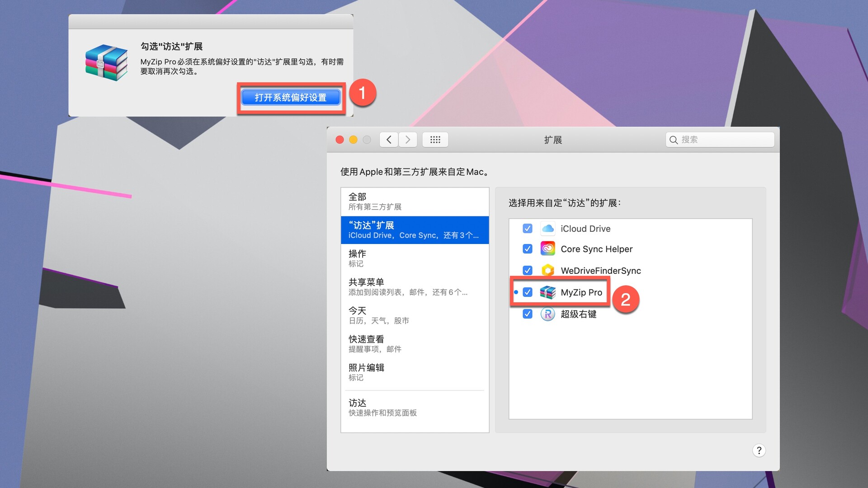Click the MyZip Pro extension icon in the list

coord(548,292)
